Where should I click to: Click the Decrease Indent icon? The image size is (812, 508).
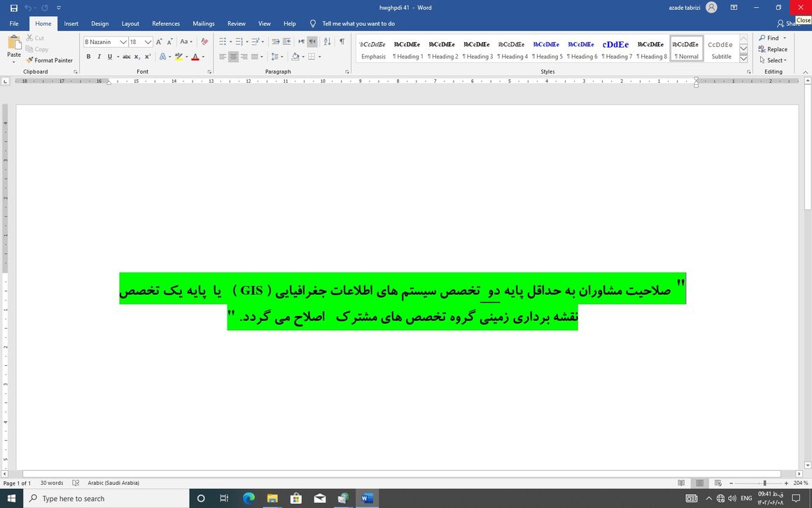point(276,41)
